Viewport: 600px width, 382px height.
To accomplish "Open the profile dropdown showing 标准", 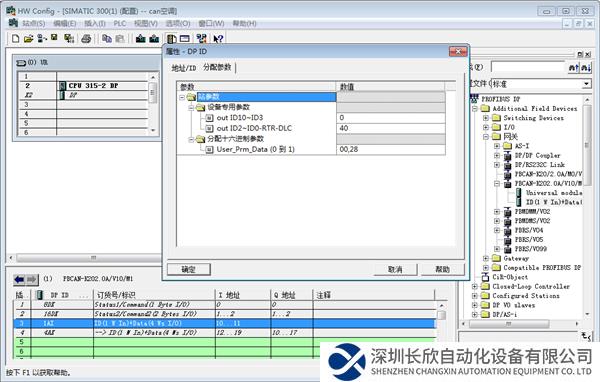I will [x=586, y=84].
